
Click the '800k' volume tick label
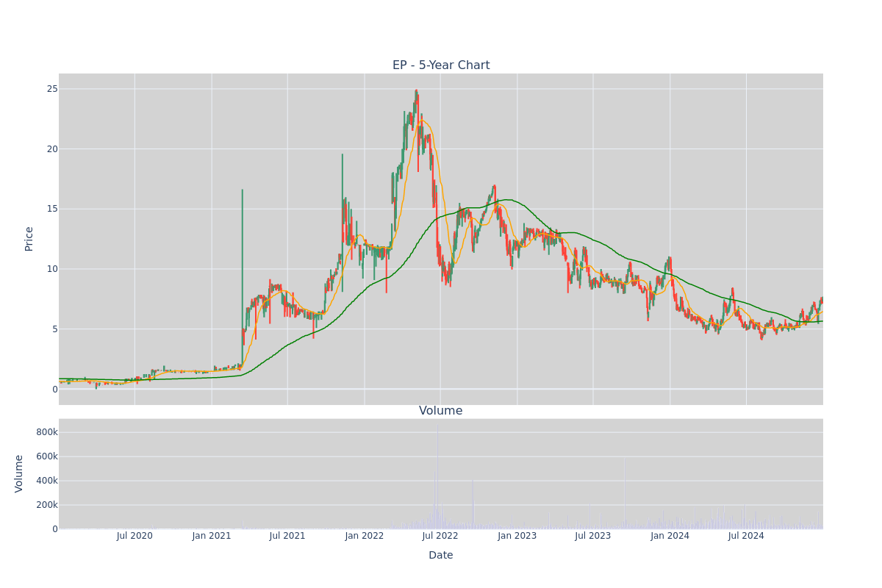(47, 432)
